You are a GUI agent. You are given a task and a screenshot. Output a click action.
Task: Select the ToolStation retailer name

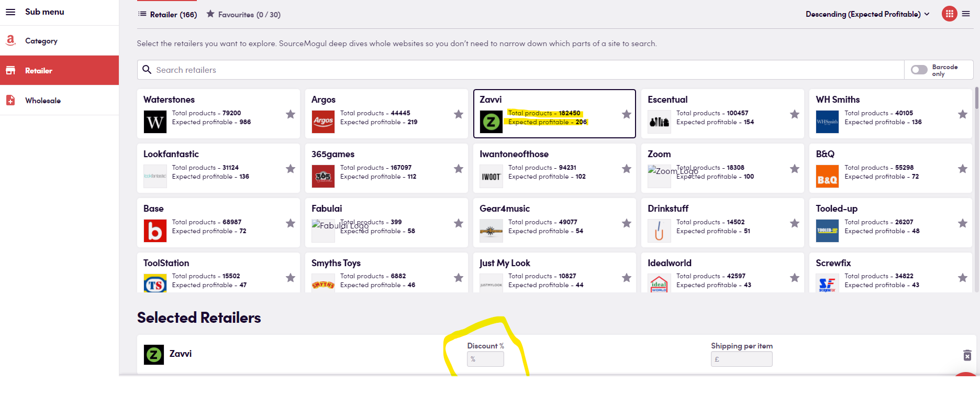[x=166, y=263]
